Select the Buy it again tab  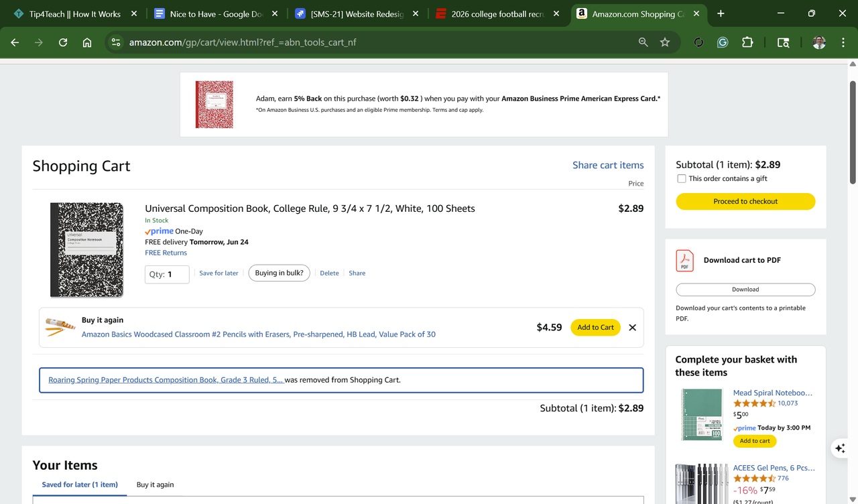click(155, 485)
